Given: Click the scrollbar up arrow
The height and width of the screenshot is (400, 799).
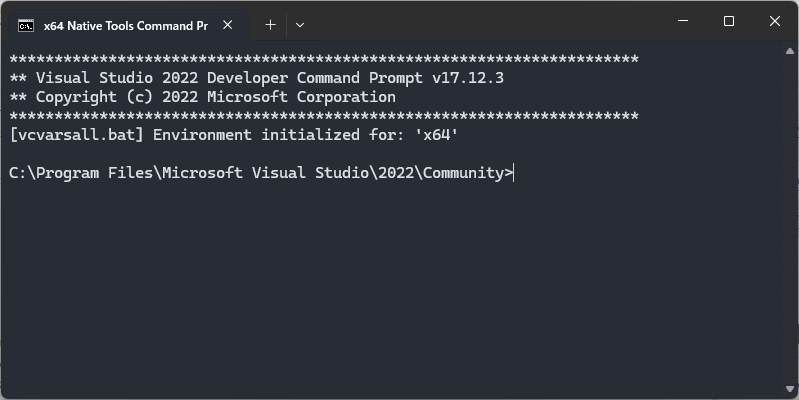Looking at the screenshot, I should [x=790, y=51].
